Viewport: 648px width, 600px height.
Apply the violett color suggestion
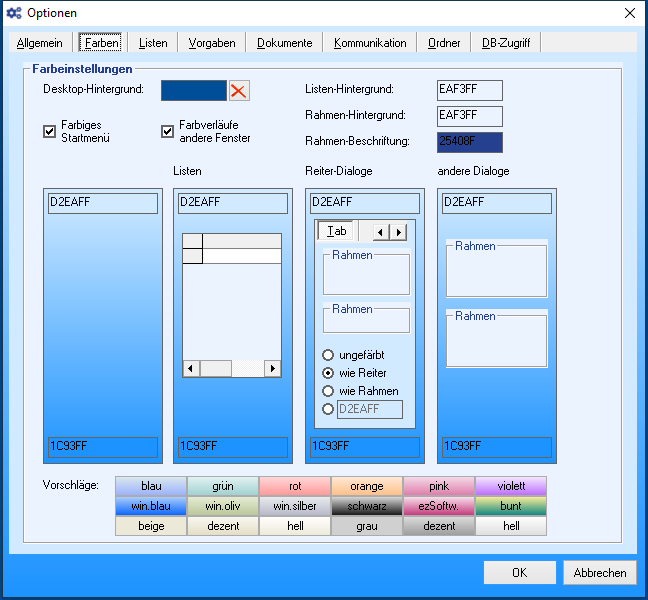511,486
